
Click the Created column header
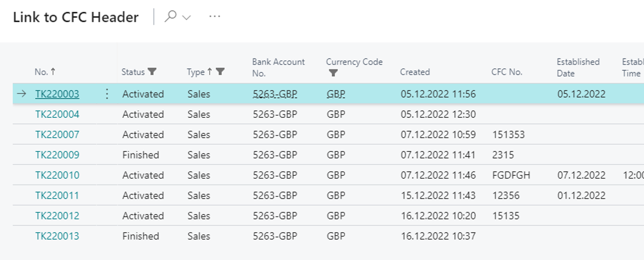[415, 72]
